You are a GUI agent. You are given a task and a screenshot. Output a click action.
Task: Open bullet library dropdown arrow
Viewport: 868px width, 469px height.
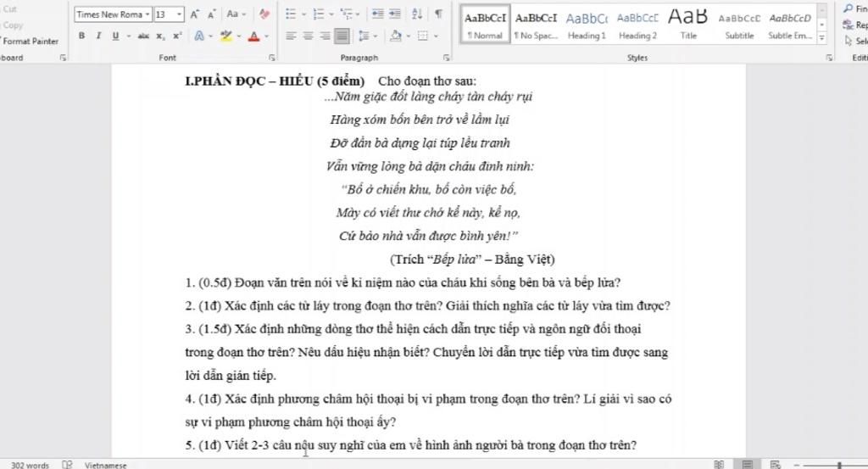coord(303,14)
